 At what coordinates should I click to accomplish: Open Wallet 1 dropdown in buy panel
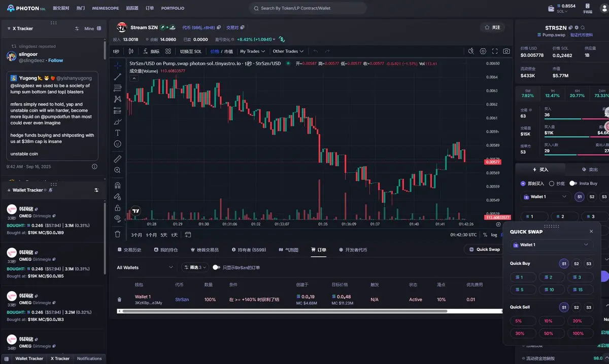point(546,197)
